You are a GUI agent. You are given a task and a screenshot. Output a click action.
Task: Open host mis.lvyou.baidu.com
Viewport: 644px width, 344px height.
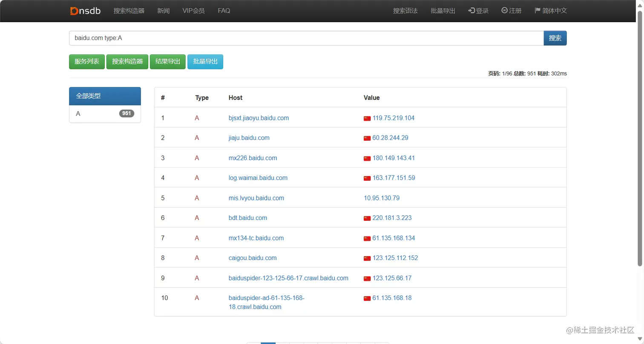coord(256,198)
